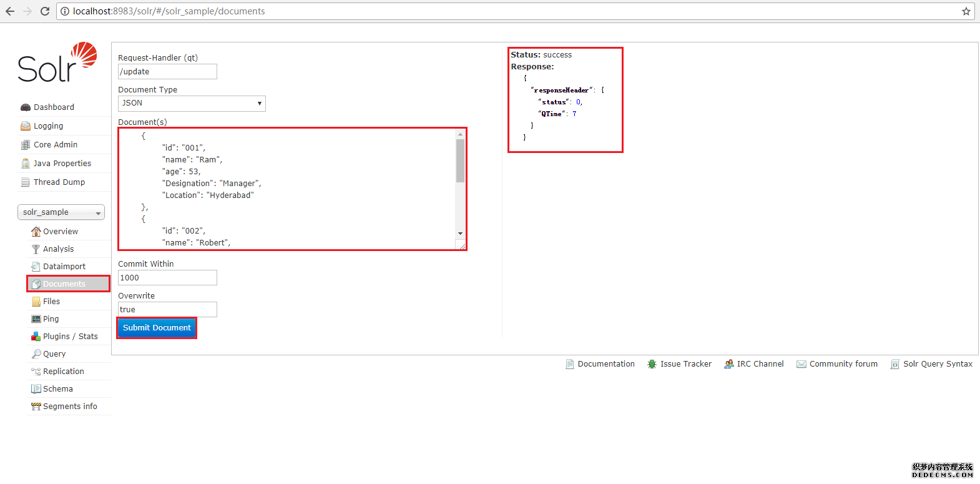Open the Documents menu item
Screen dimensions: 980x484
point(64,284)
